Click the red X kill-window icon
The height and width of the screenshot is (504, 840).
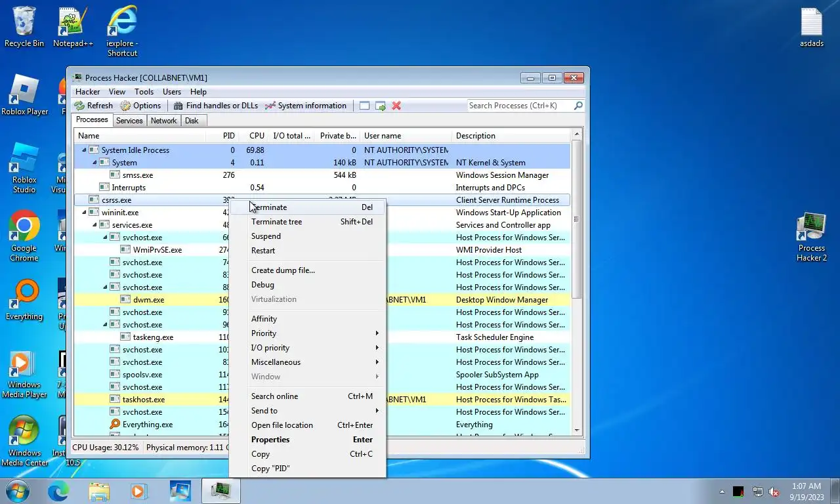click(396, 106)
